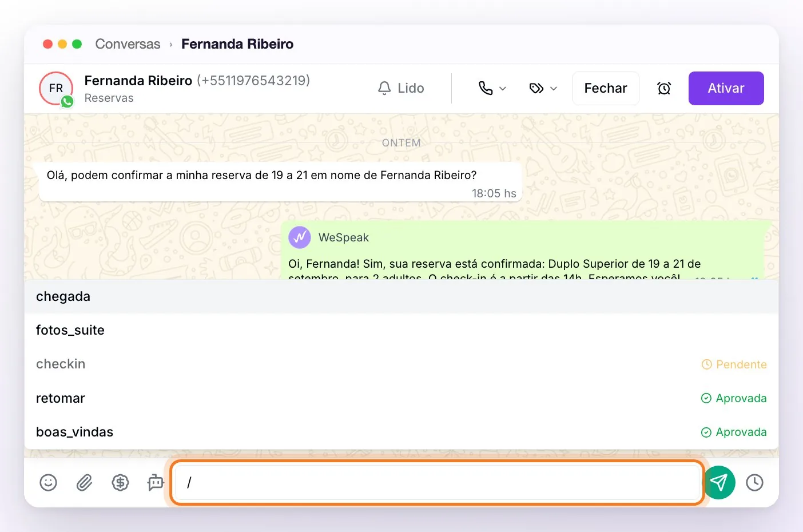
Task: Open the chatbot icon in the composer
Action: coord(155,483)
